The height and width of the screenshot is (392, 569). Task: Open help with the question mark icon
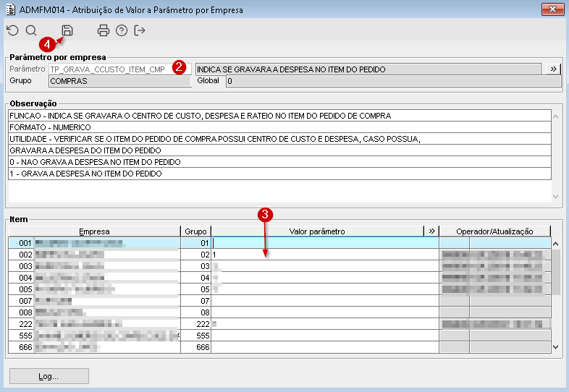pos(122,30)
